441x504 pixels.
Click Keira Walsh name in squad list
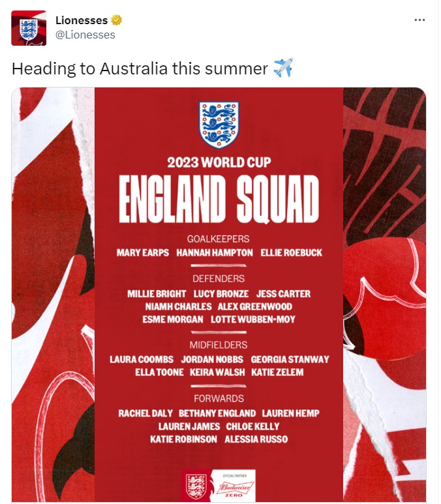(x=217, y=372)
